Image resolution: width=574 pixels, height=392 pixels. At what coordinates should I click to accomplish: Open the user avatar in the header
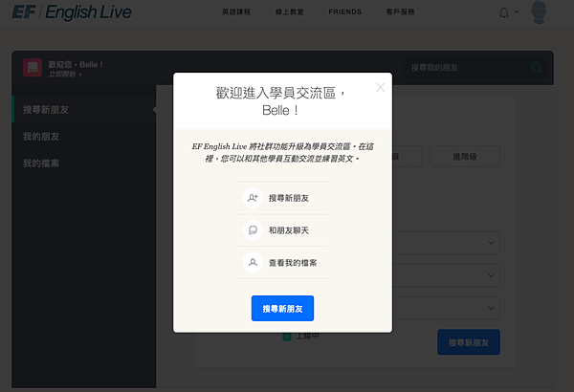point(539,12)
